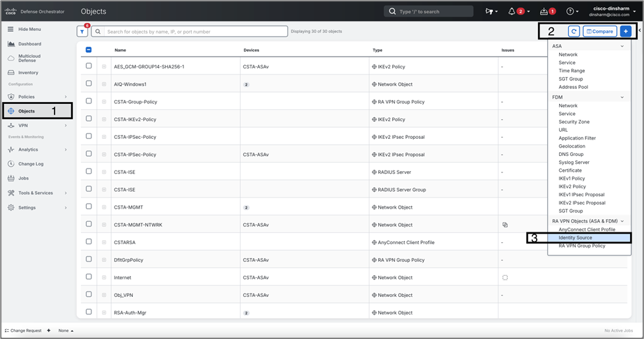Open the Inventory sidebar item

[x=28, y=72]
